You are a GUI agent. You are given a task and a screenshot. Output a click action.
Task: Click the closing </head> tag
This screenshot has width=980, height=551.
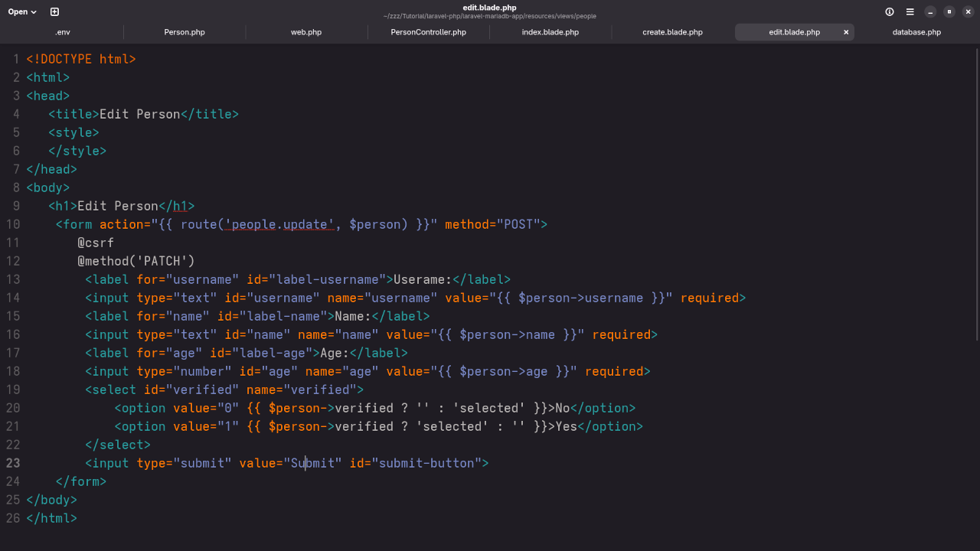point(51,169)
